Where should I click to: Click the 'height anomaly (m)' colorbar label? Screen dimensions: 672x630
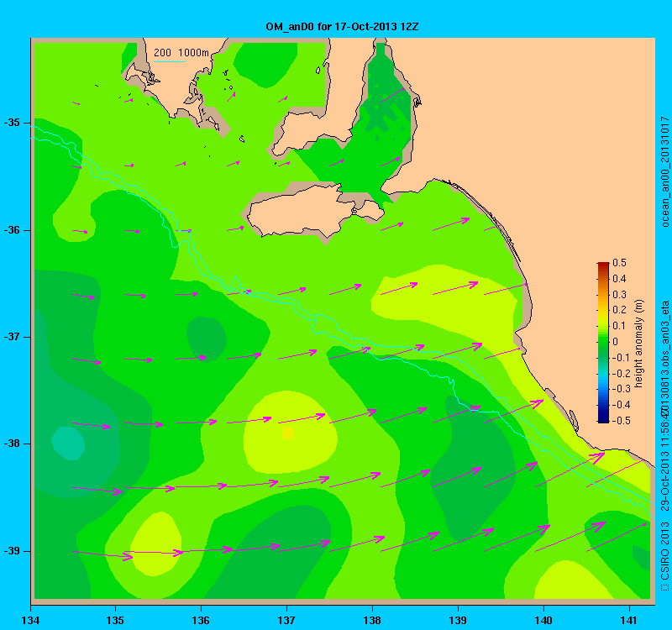tap(639, 344)
